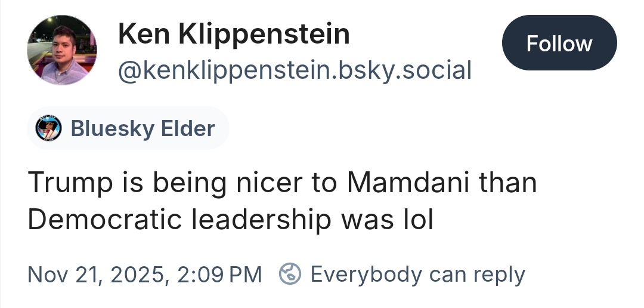
Task: Click the word "Democratic" in the post
Action: [106, 220]
